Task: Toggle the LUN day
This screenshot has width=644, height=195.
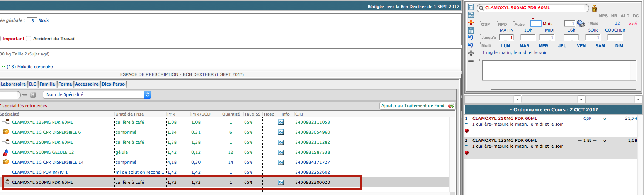Action: point(506,46)
